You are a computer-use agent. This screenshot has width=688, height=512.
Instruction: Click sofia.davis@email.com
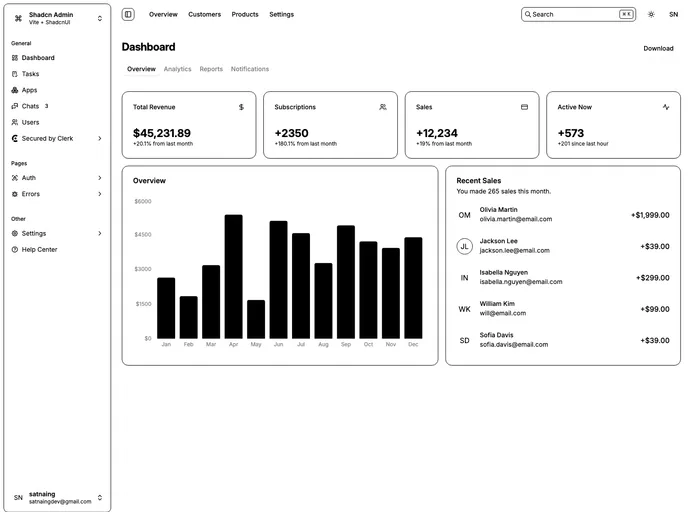pos(514,345)
